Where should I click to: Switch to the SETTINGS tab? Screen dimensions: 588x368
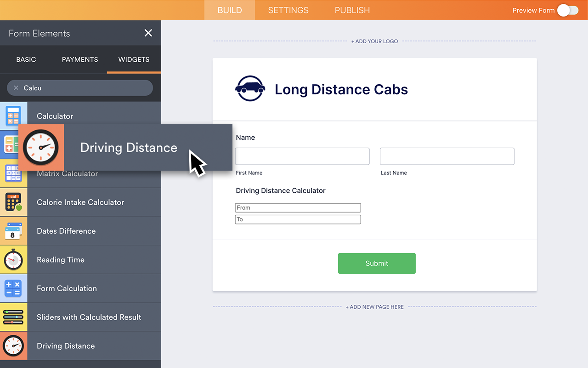[288, 10]
